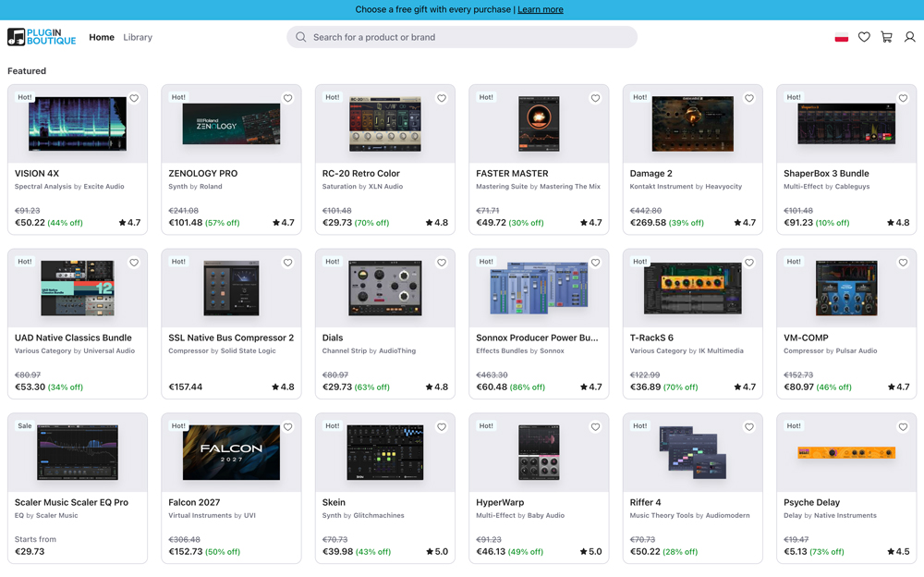Screen dimensions: 924x577
Task: Open the FASTER MASTER product image
Action: click(539, 124)
